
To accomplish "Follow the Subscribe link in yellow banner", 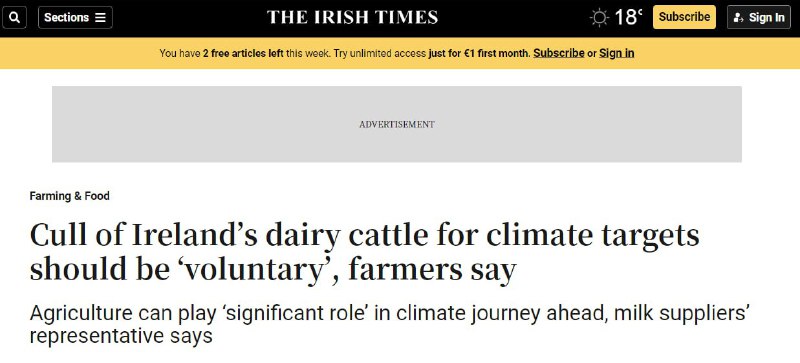I will click(559, 53).
